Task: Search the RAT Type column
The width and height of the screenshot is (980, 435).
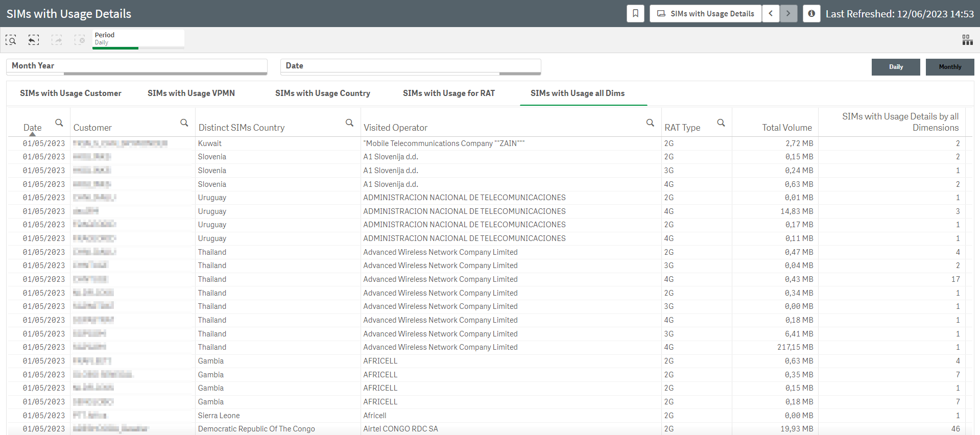Action: [721, 123]
